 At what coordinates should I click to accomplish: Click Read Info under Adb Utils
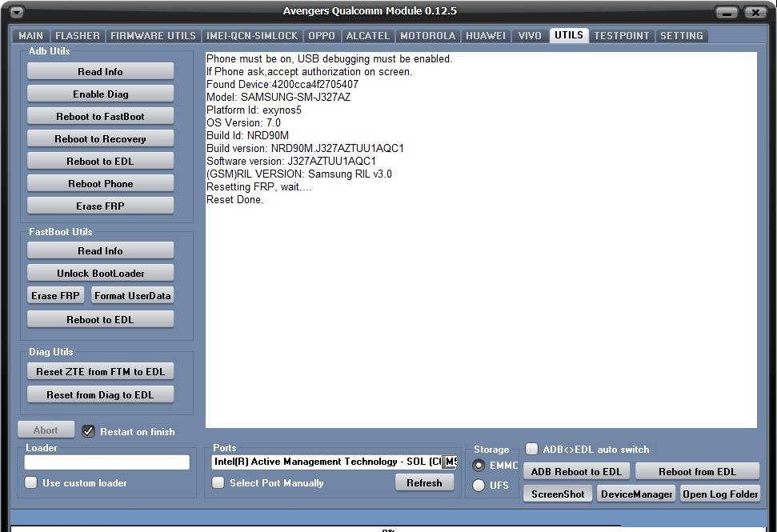point(100,71)
